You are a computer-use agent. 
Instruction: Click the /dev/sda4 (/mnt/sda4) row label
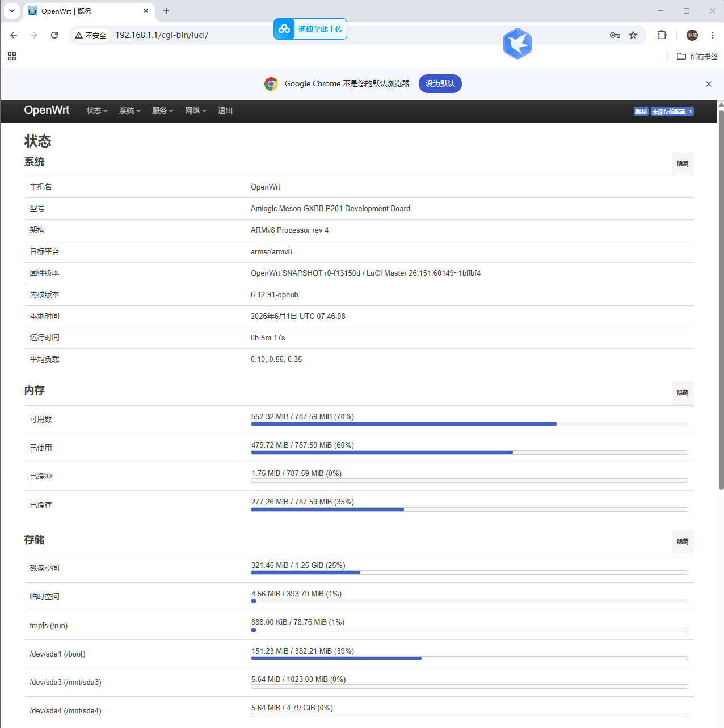coord(66,711)
